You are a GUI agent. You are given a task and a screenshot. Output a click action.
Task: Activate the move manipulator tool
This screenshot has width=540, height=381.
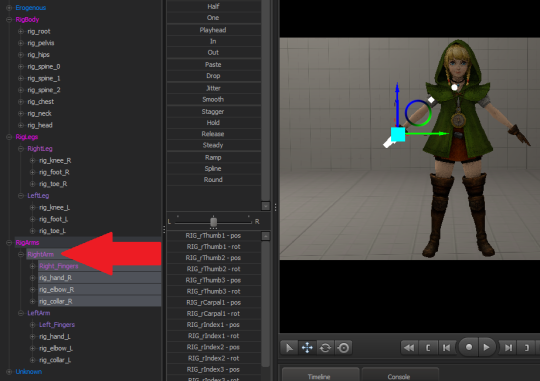coord(307,348)
